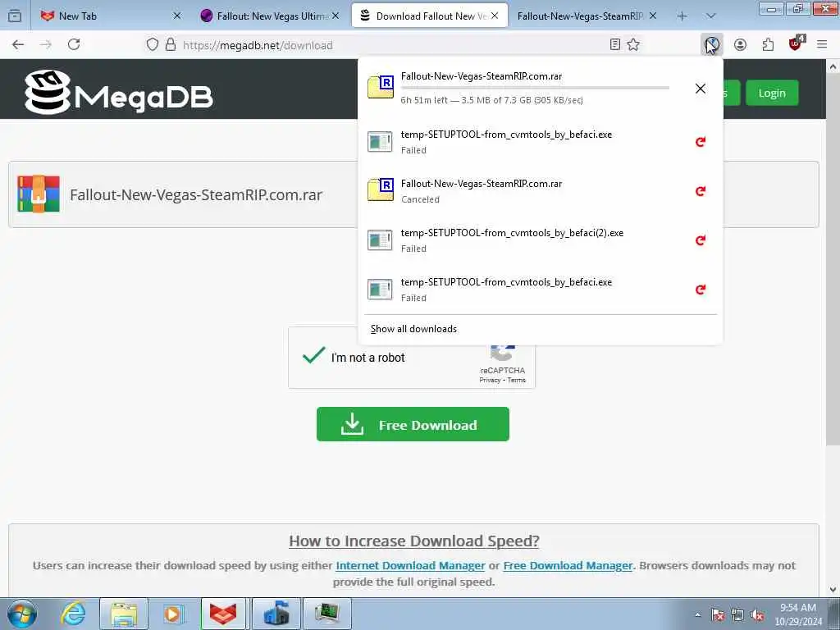Image resolution: width=840 pixels, height=630 pixels.
Task: Open Firefox View icon at tab bar start
Action: (x=15, y=16)
